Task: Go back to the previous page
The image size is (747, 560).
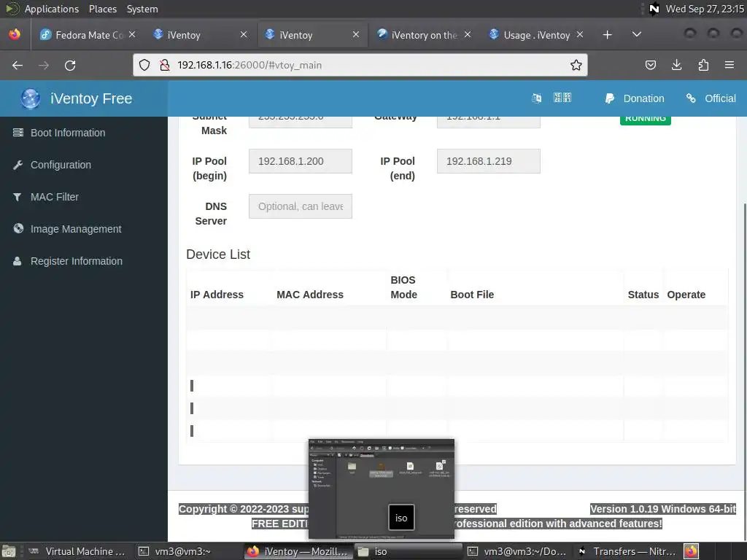Action: point(18,65)
